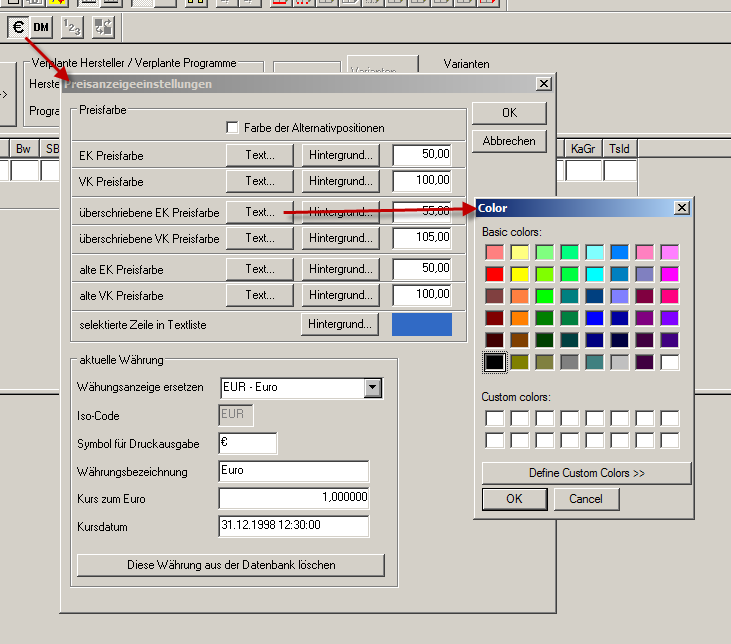This screenshot has height=644, width=731.
Task: Click Hintergrund button for VK Preisfarbe
Action: pos(340,181)
